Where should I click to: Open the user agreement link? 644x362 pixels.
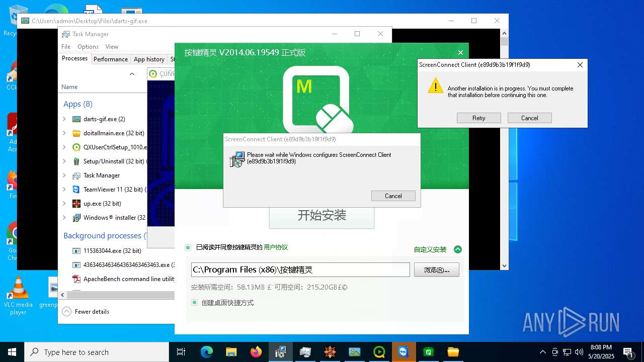point(276,247)
